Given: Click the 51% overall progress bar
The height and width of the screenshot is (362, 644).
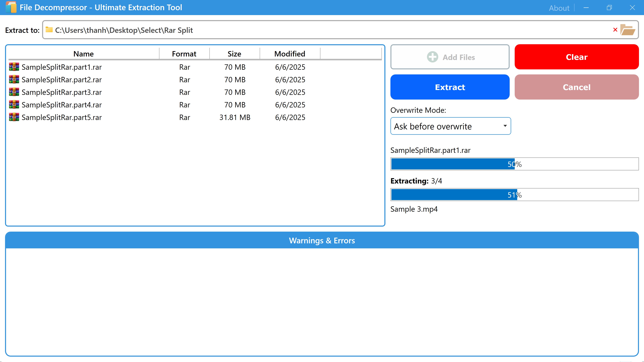Looking at the screenshot, I should click(x=514, y=195).
